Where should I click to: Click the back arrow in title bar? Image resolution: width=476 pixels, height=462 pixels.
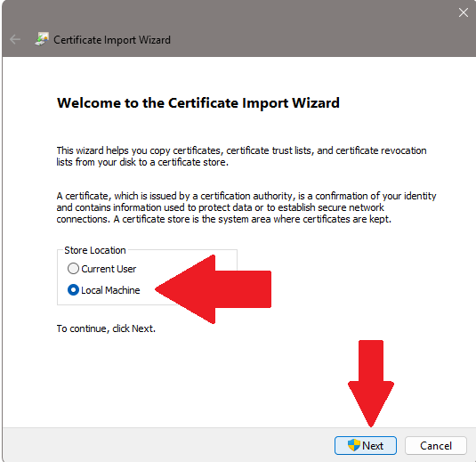(15, 39)
